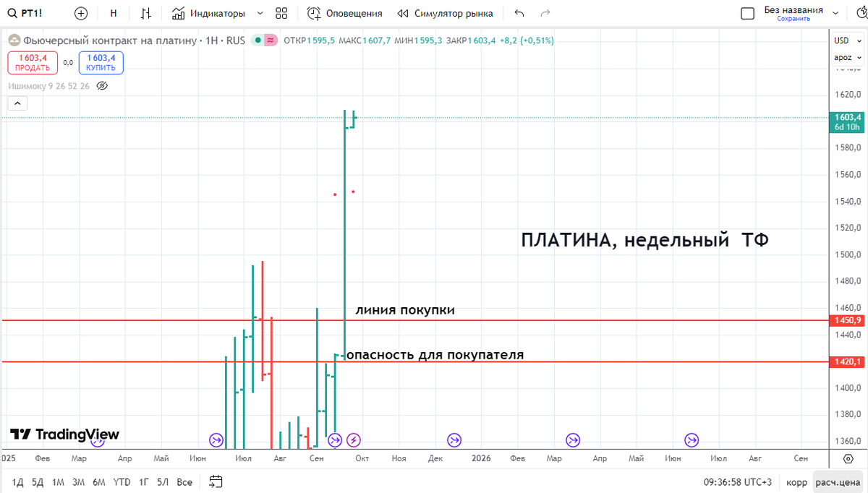Open the Индикаторы (indicators) panel
The height and width of the screenshot is (493, 868).
(x=208, y=12)
